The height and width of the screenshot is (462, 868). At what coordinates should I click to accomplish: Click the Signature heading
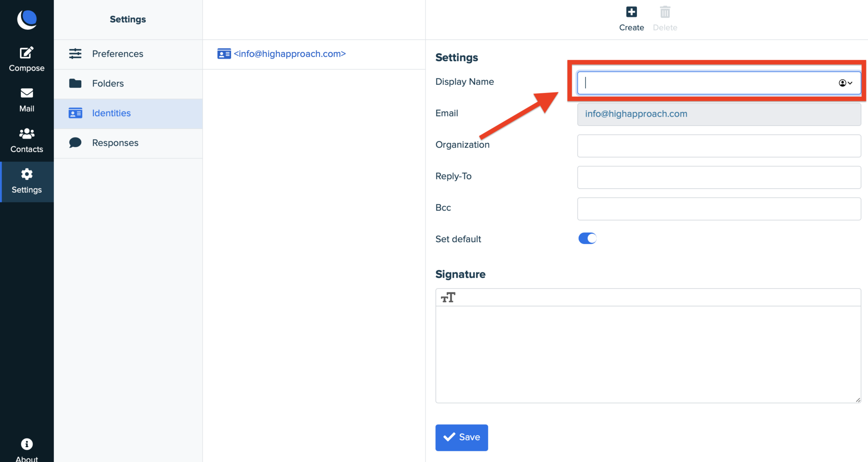(x=460, y=274)
